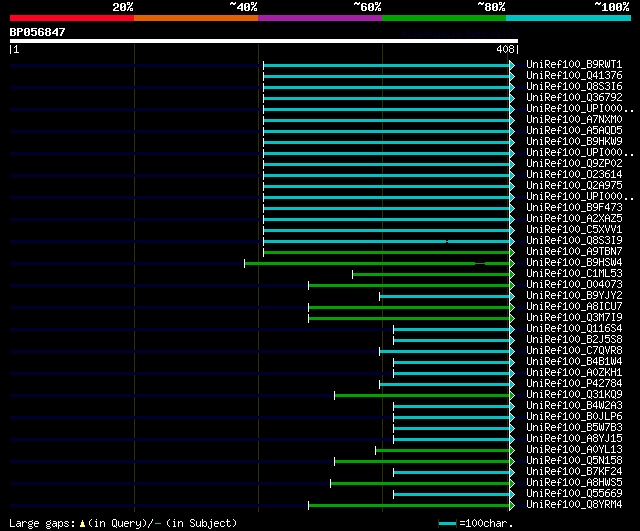640x531 pixels.
Task: Click the green ~80% identity legend segment
Action: point(444,18)
